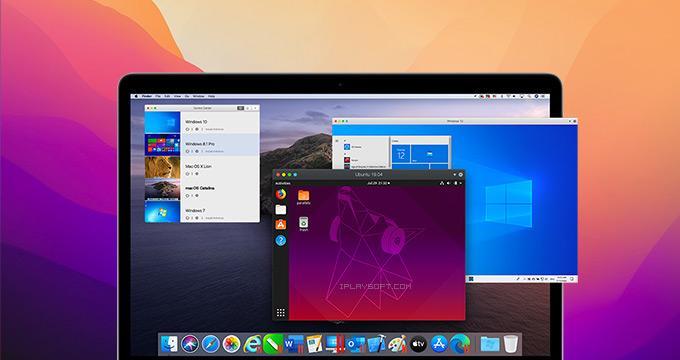Open the Finder menu

point(146,96)
